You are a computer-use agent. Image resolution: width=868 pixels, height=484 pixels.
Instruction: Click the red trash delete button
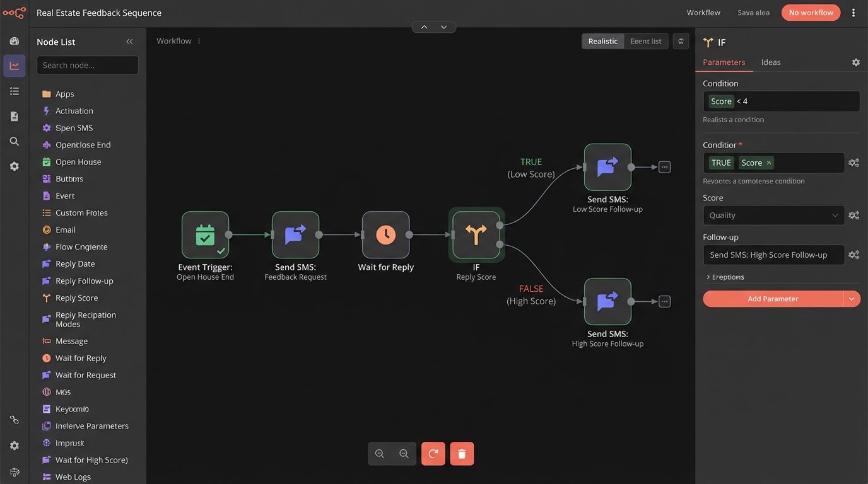[x=462, y=454]
